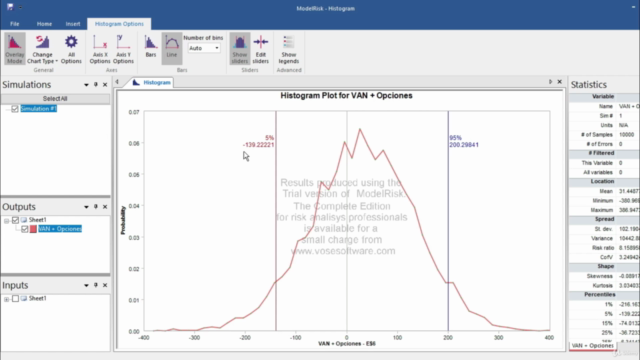Click save icon in title bar
Viewport: 640px width, 360px height.
[10, 7]
